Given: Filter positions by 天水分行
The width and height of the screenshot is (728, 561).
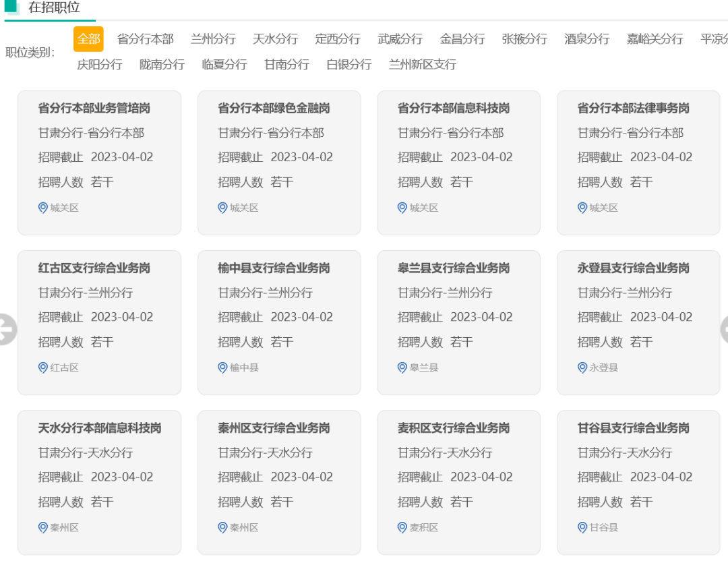Looking at the screenshot, I should pos(275,39).
